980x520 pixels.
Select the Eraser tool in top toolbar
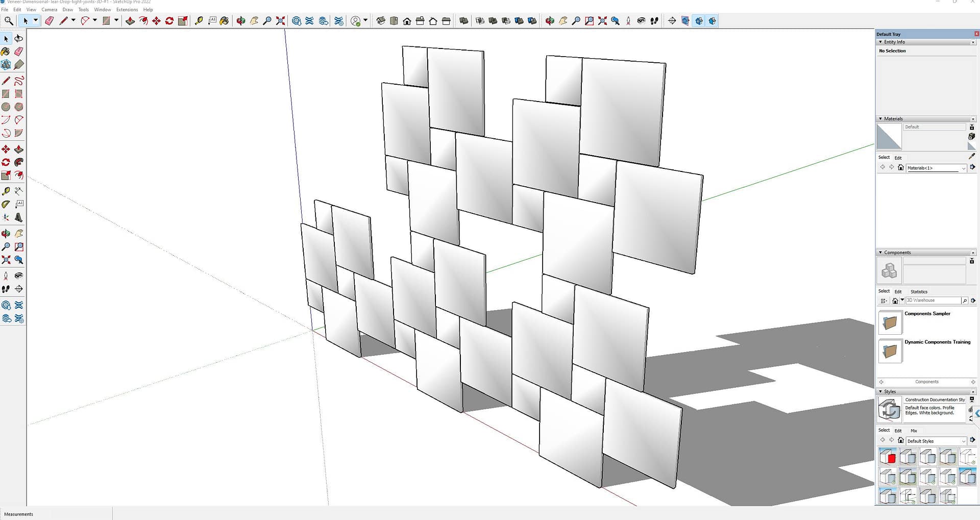point(50,21)
